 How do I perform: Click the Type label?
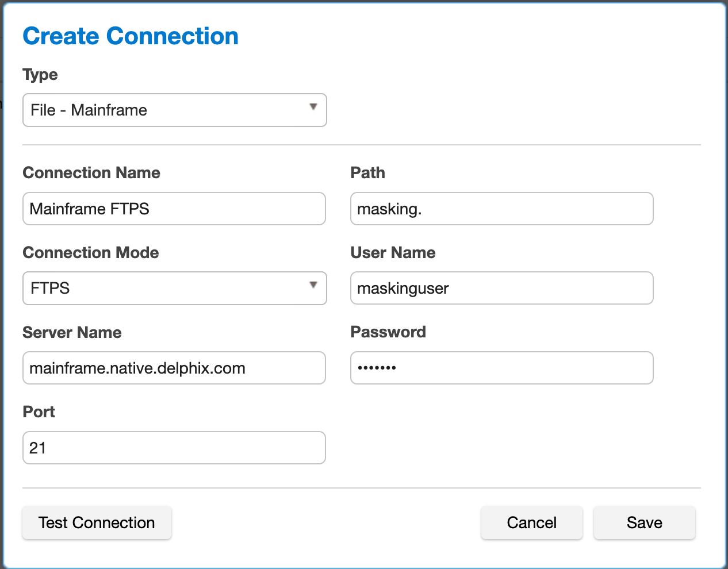(40, 75)
